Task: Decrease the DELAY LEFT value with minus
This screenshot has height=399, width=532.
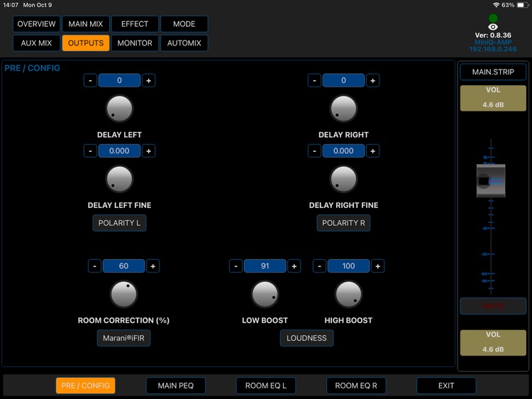Action: point(90,80)
